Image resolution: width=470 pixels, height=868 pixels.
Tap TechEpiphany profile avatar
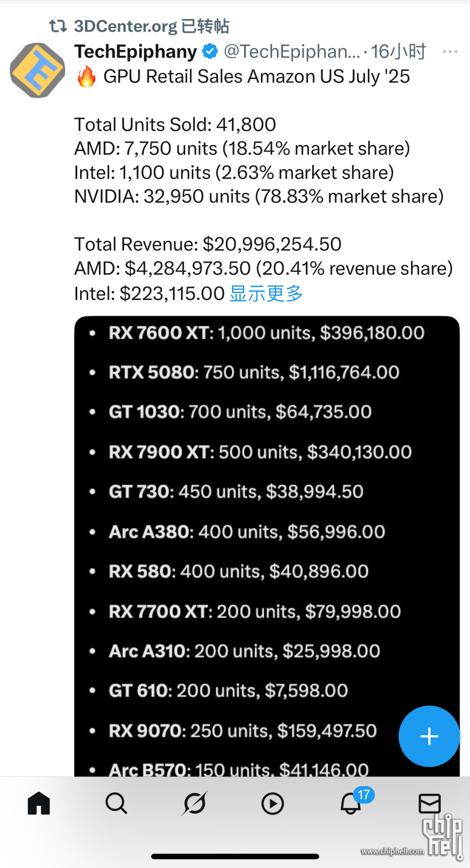pyautogui.click(x=37, y=70)
